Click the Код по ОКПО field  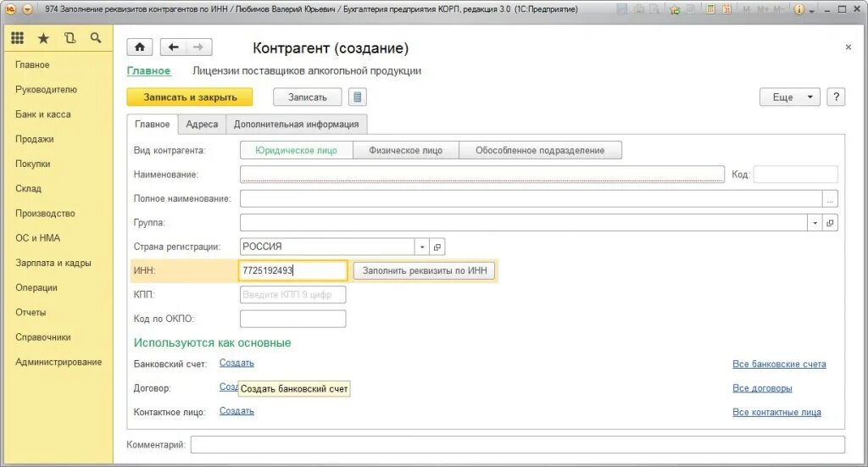coord(292,319)
